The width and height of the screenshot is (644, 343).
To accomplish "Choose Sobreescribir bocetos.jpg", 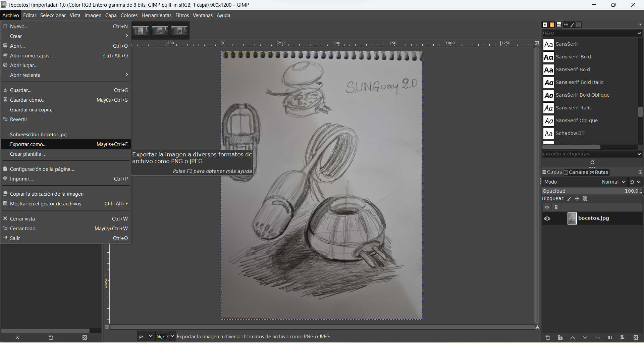I will coord(66,135).
